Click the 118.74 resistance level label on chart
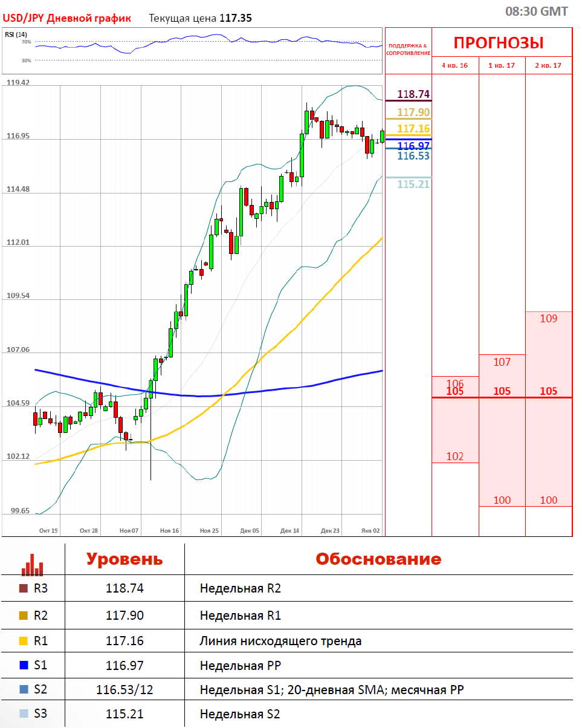The height and width of the screenshot is (728, 582). 413,94
